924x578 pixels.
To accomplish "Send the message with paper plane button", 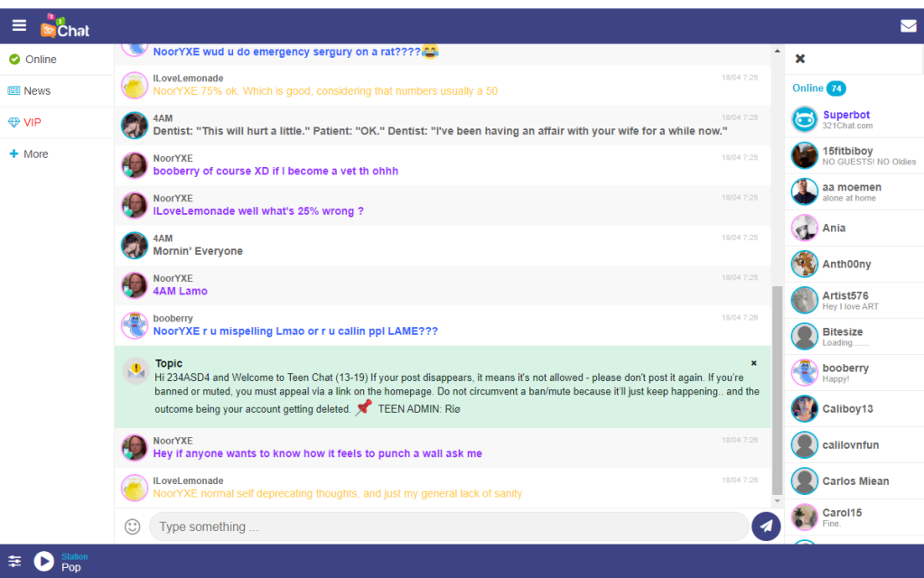I will (x=766, y=527).
